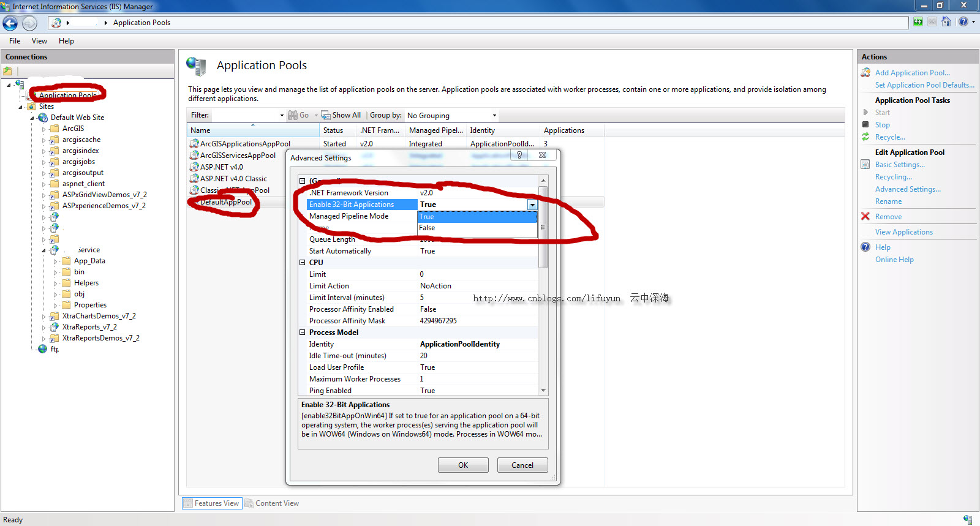Click the connections toolbar create connection icon
Screen dimensions: 980x526
pyautogui.click(x=7, y=71)
